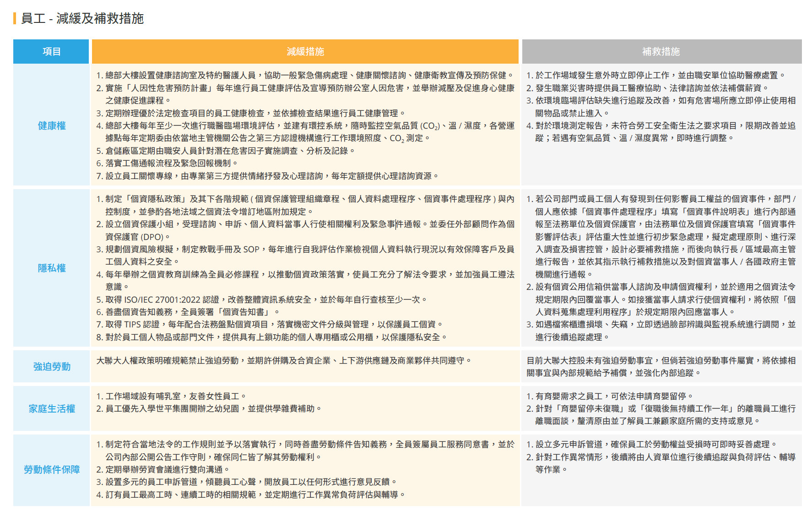Select the gray 補救措施 column header
This screenshot has height=511, width=812.
coord(661,51)
